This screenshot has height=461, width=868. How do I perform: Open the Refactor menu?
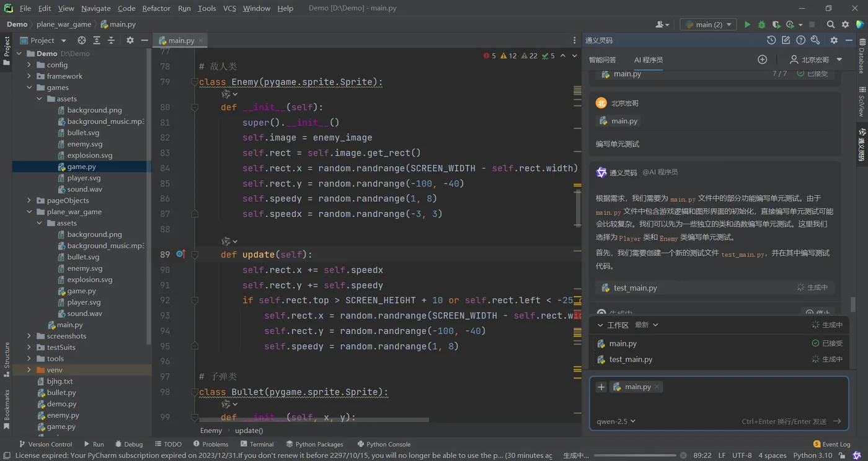(x=156, y=8)
